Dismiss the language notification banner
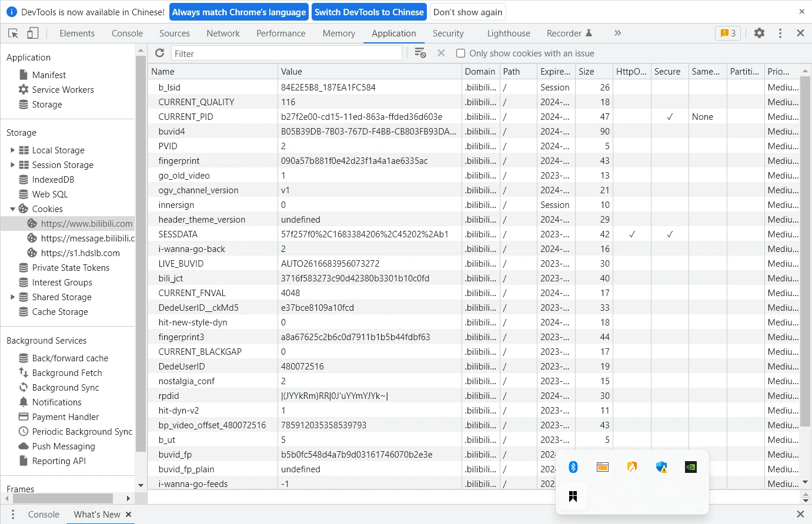The width and height of the screenshot is (812, 524). (801, 12)
